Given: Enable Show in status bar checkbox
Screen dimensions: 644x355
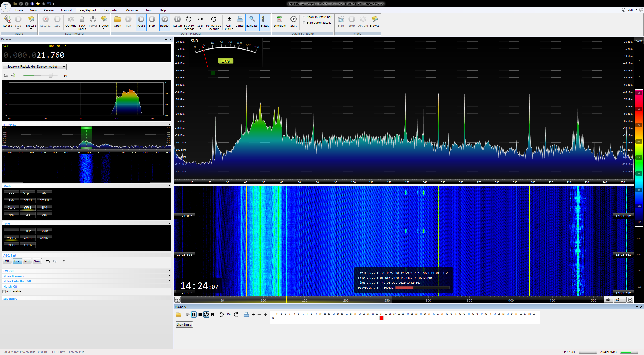Looking at the screenshot, I should coord(304,17).
